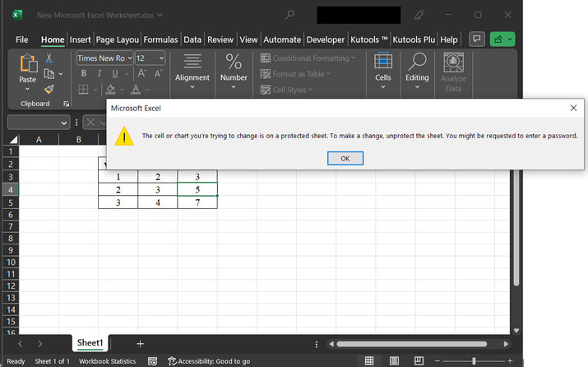
Task: Click the Decrease Font Size icon
Action: 158,73
